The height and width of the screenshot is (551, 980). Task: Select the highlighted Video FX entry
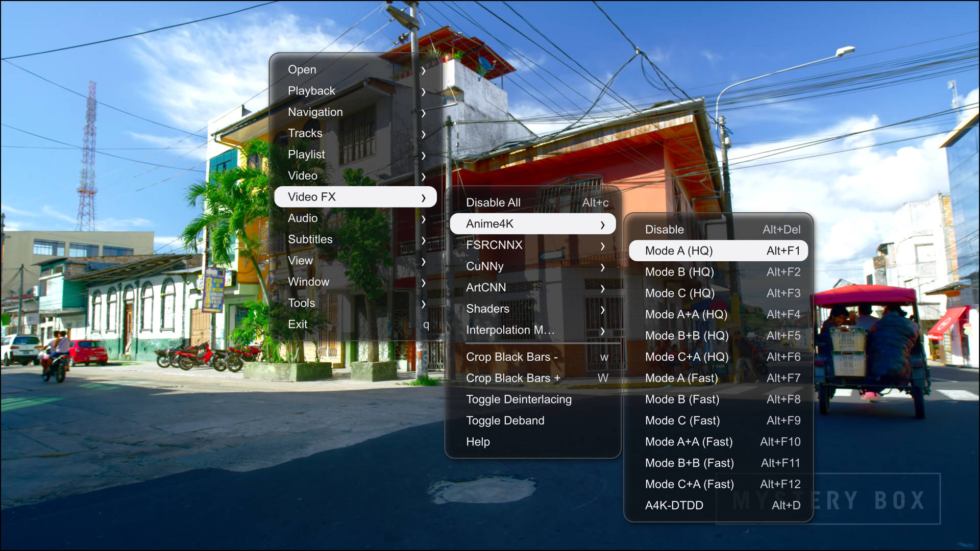[x=355, y=197]
